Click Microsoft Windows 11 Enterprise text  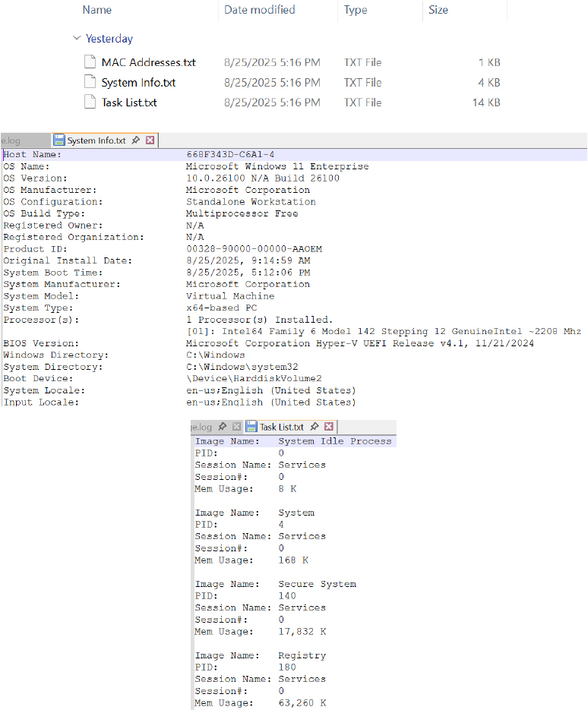(x=277, y=166)
